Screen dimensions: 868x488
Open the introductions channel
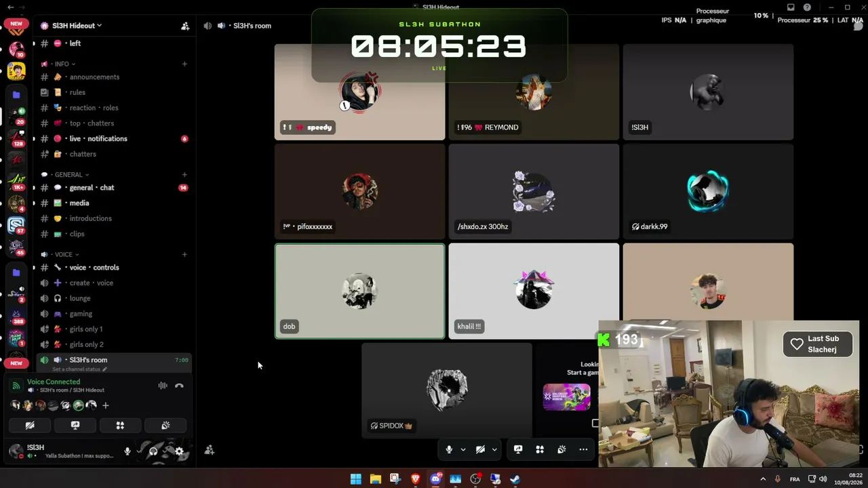[x=114, y=218]
